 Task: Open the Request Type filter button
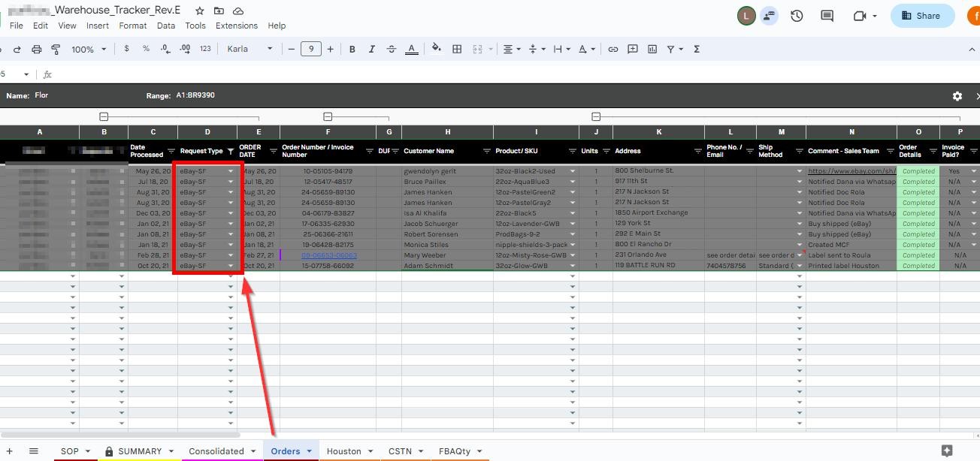231,151
